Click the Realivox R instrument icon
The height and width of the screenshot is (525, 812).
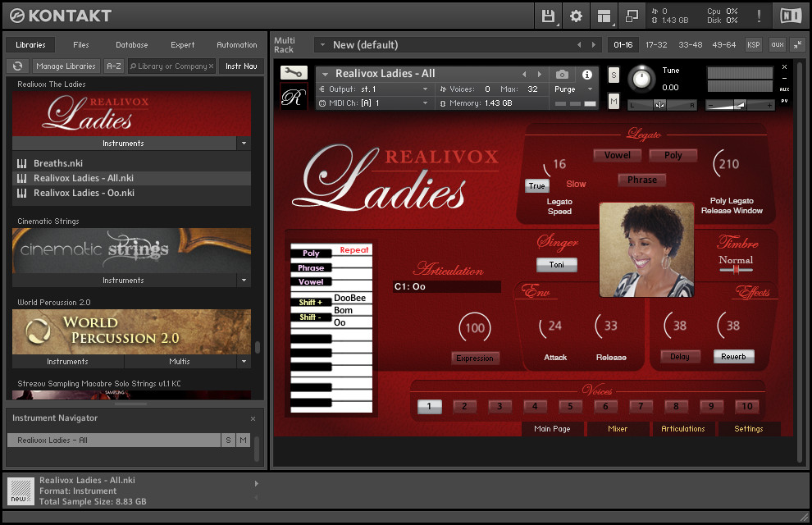point(294,97)
